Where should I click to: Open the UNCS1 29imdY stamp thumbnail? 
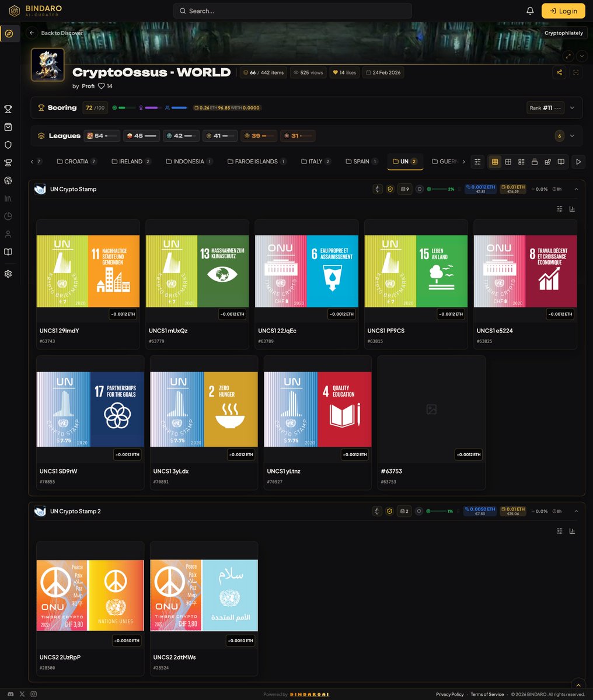pyautogui.click(x=88, y=271)
